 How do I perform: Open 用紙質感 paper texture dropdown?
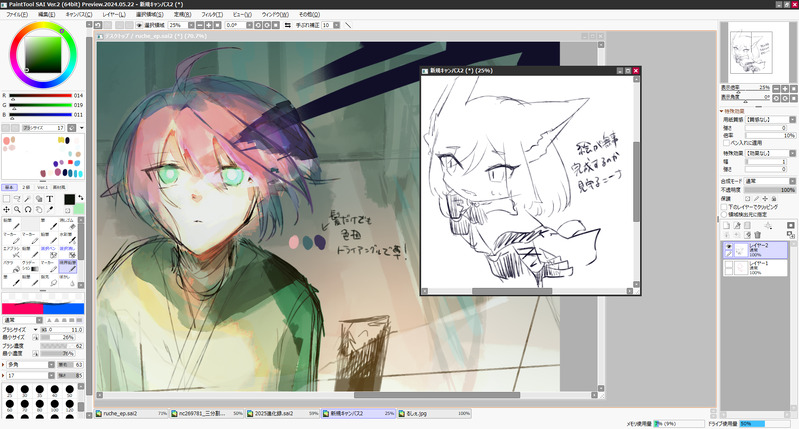tap(792, 119)
